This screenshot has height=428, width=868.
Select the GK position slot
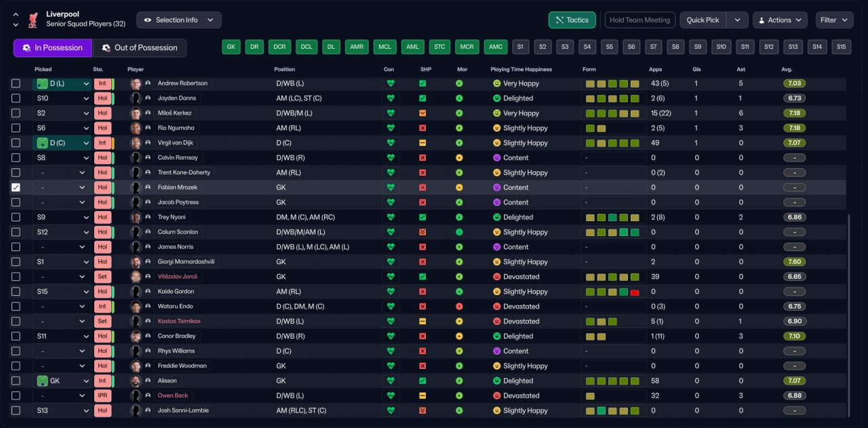tap(231, 47)
